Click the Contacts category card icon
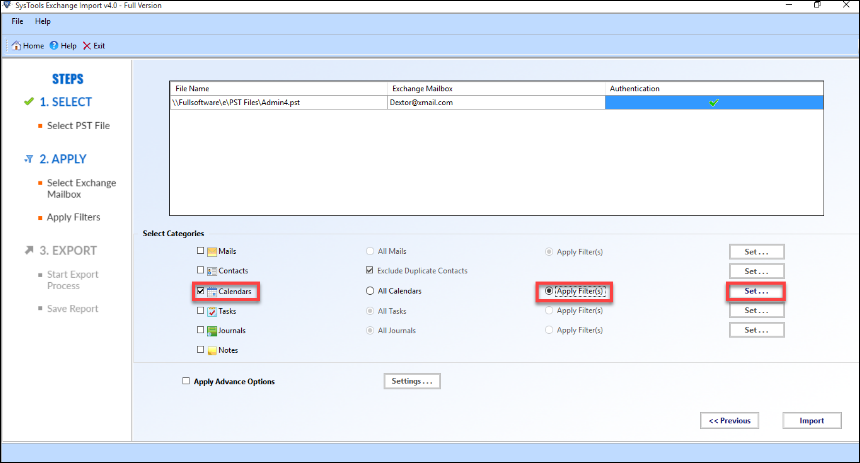Image resolution: width=860 pixels, height=463 pixels. 212,271
